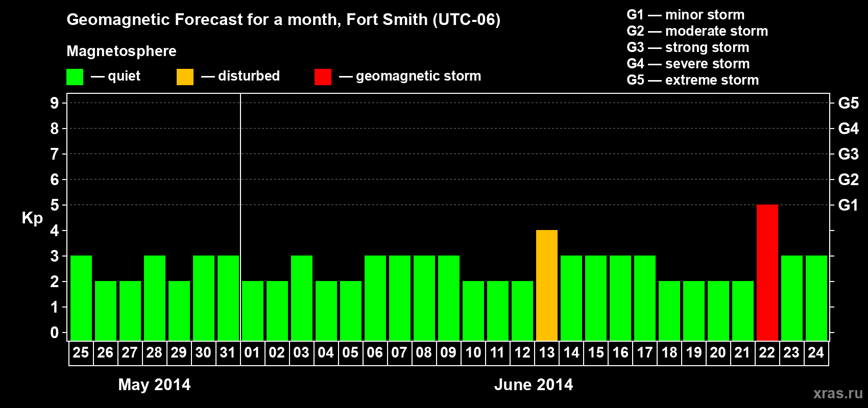Image resolution: width=868 pixels, height=408 pixels.
Task: Click the right-axis G5 label
Action: pyautogui.click(x=848, y=103)
